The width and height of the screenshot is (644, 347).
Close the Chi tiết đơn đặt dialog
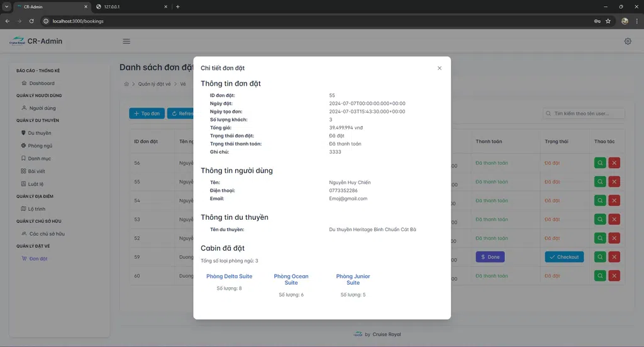pyautogui.click(x=440, y=68)
